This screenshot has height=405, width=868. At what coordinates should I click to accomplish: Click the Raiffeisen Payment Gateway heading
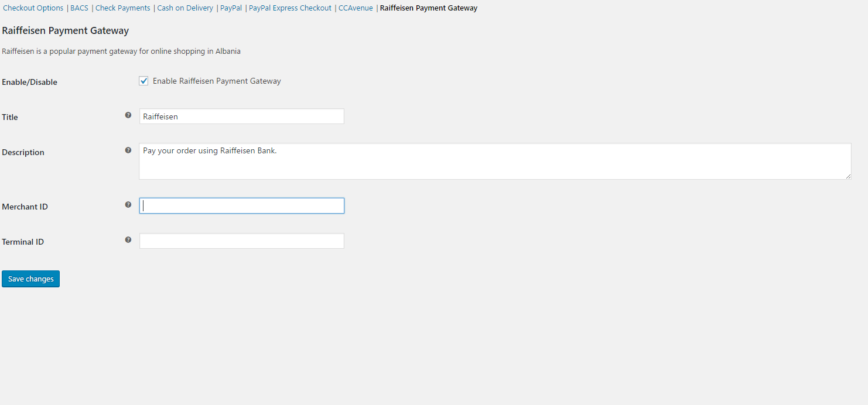coord(66,30)
